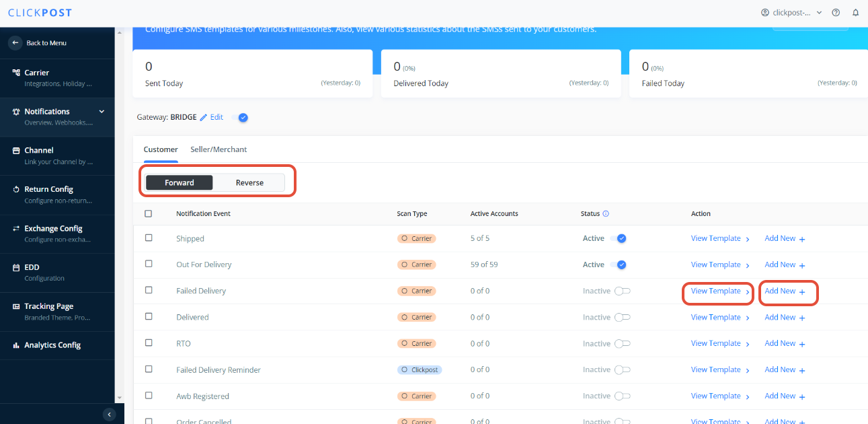868x424 pixels.
Task: Check the RTO row checkbox
Action: click(149, 343)
